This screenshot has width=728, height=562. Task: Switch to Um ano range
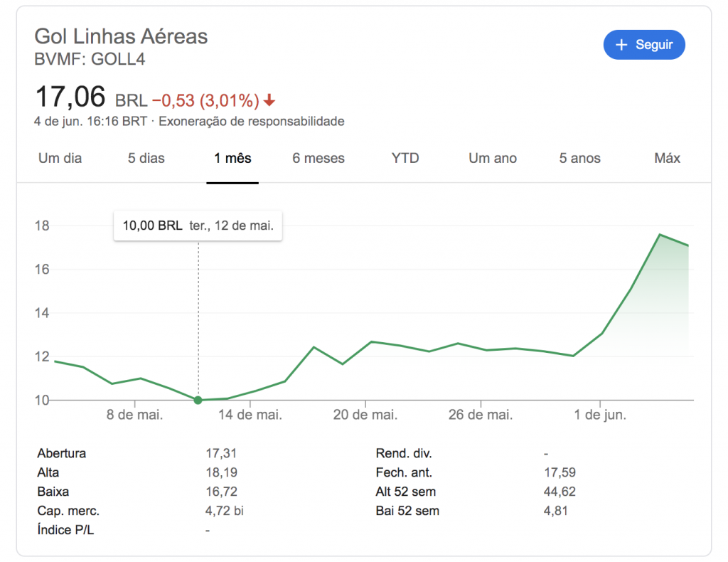point(493,159)
